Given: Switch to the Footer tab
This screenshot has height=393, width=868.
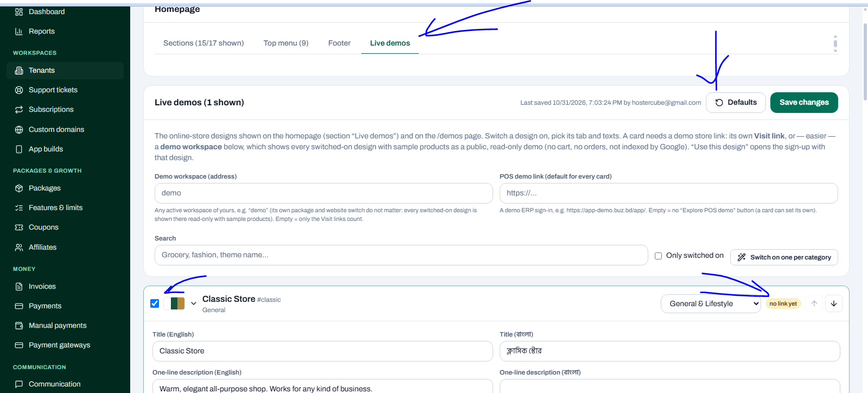Looking at the screenshot, I should point(340,43).
